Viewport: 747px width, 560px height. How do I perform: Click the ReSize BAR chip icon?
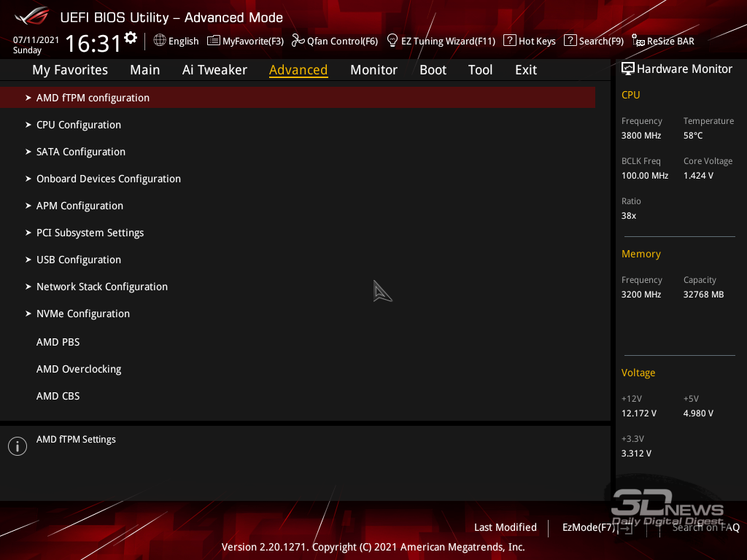coord(638,41)
